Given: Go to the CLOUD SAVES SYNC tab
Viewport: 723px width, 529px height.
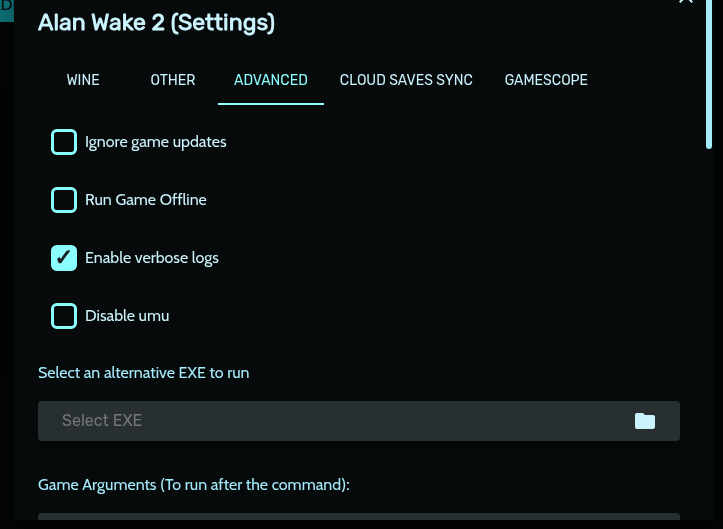Looking at the screenshot, I should tap(406, 80).
